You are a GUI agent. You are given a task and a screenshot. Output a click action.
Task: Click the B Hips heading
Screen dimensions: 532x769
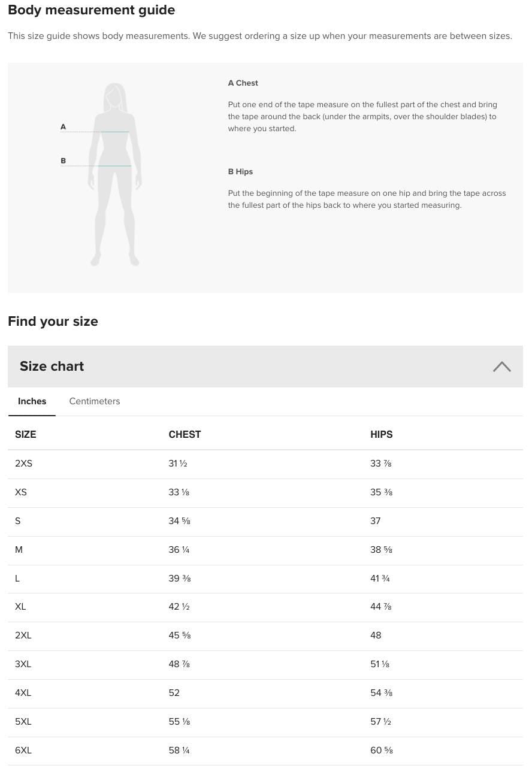point(240,171)
